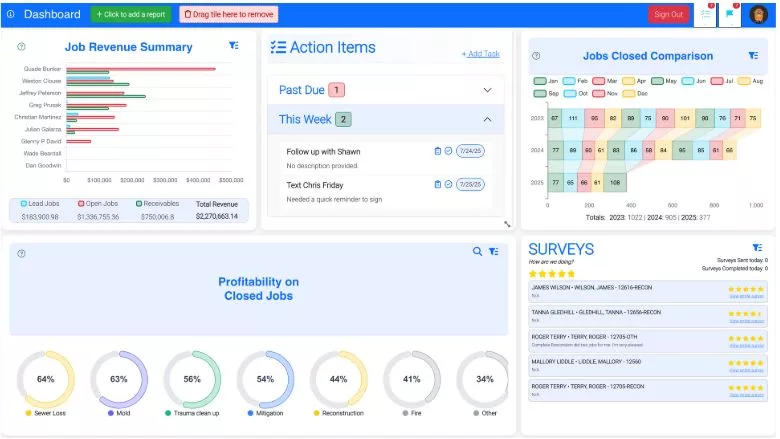
Task: Click the Sign Out button
Action: click(x=667, y=14)
